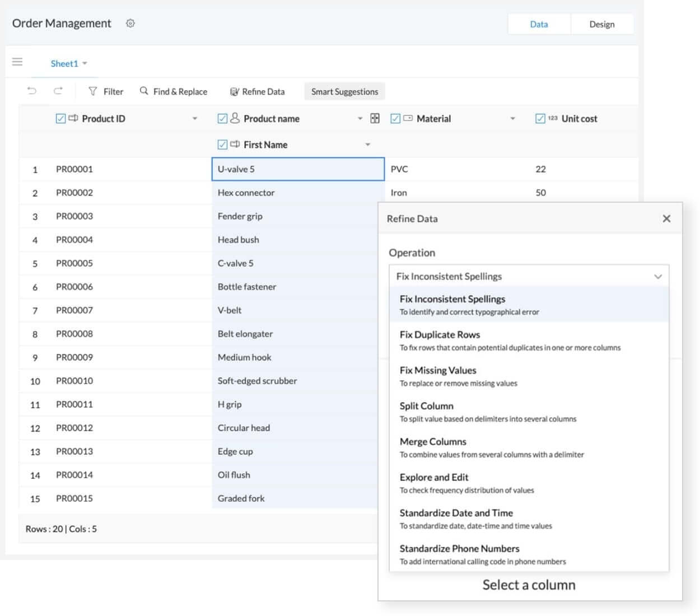Toggle the Material column checkbox
This screenshot has width=700, height=616.
click(395, 118)
